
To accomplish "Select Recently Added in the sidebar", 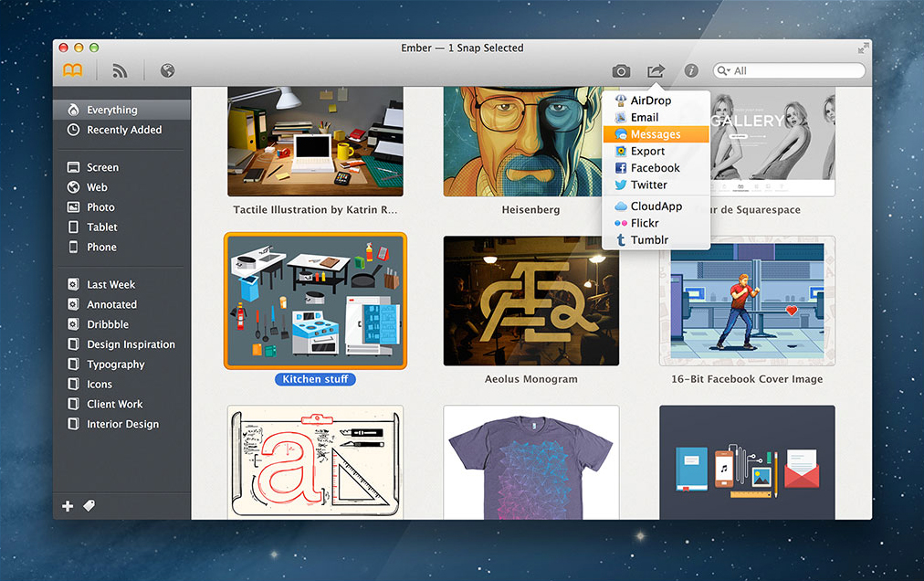I will [121, 130].
